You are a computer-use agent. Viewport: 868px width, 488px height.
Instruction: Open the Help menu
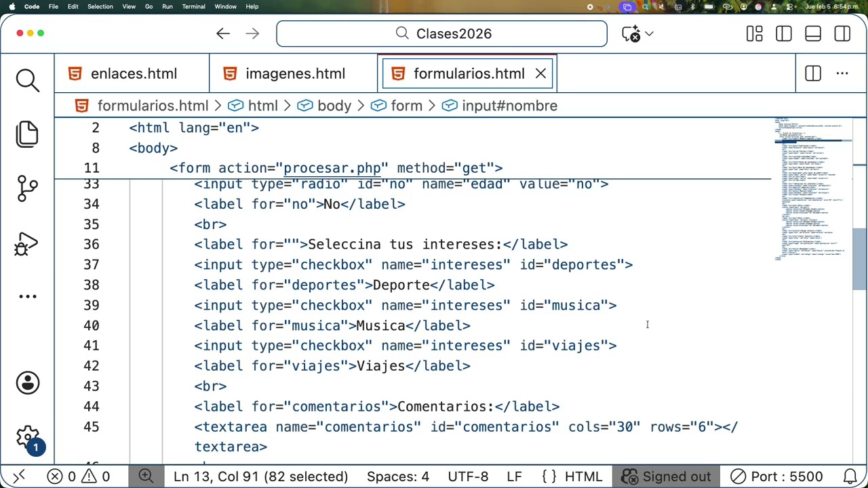click(x=252, y=7)
